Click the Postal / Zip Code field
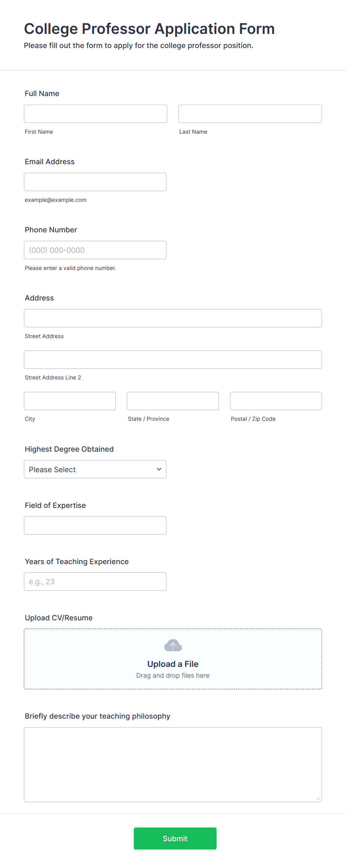Image resolution: width=346 pixels, height=868 pixels. coord(276,401)
